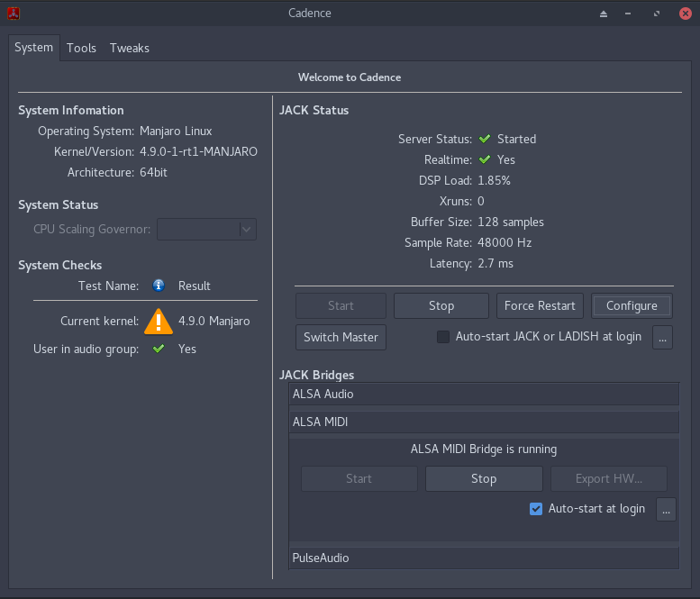
Task: Click the DSP Load value 1.85%
Action: click(494, 180)
